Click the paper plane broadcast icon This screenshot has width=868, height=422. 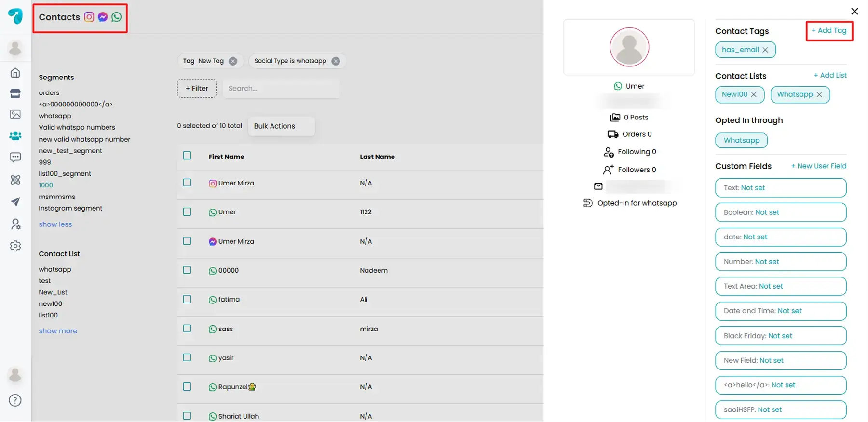15,202
